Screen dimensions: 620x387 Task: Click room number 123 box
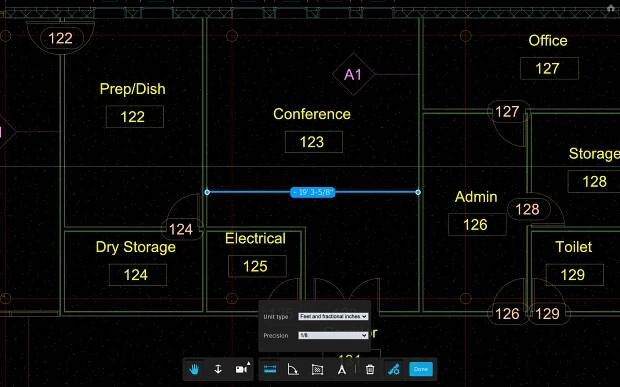click(x=314, y=142)
